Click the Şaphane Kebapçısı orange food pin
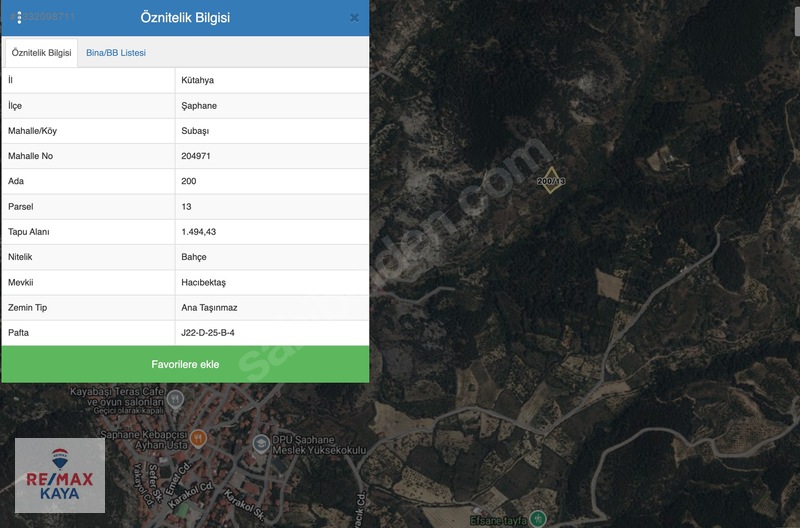The image size is (800, 528). (198, 438)
